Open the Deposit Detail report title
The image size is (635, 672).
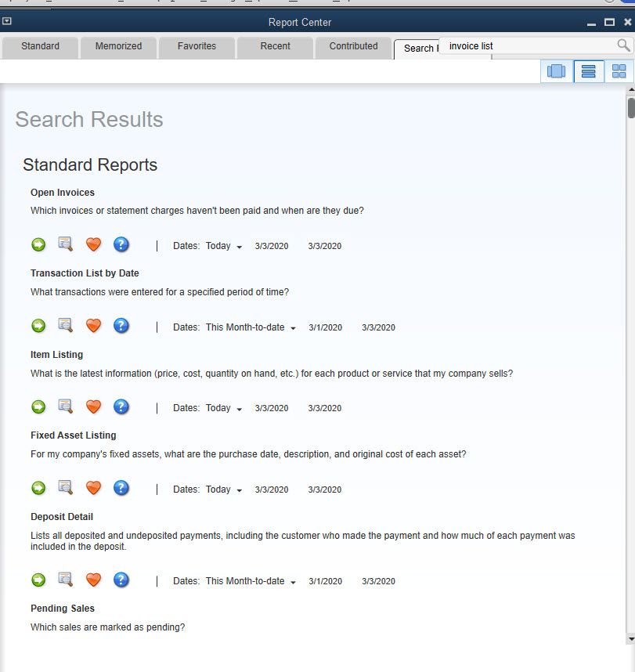point(62,516)
